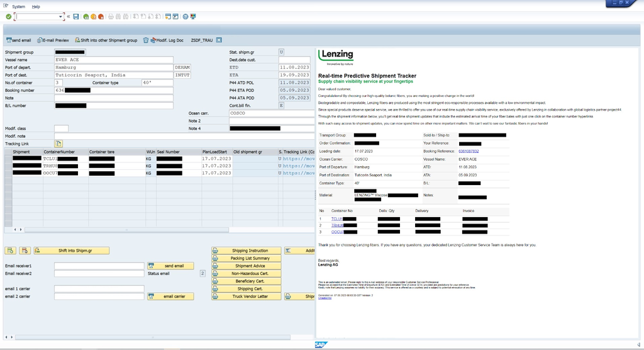Click inside the email 1 carrier field
644x350 pixels.
pos(99,289)
